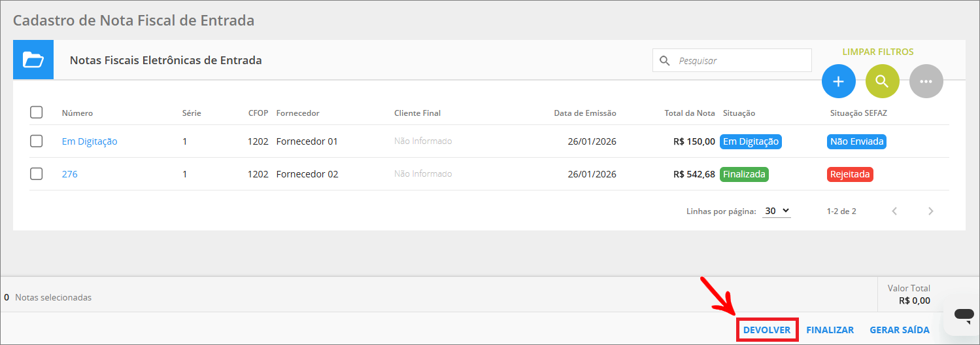Image resolution: width=980 pixels, height=345 pixels.
Task: Click the magnifier icon in Pesquisar field
Action: pos(665,61)
